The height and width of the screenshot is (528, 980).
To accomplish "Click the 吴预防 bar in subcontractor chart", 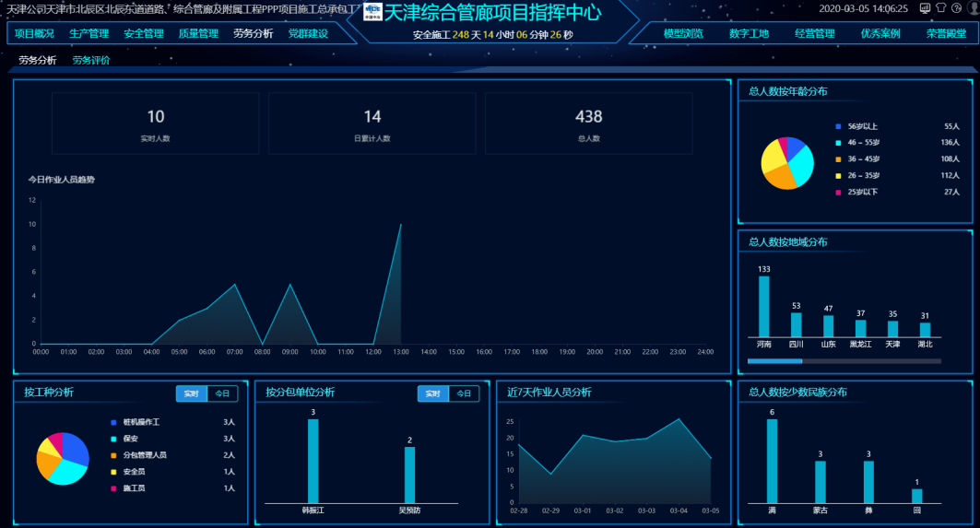I will [x=409, y=475].
